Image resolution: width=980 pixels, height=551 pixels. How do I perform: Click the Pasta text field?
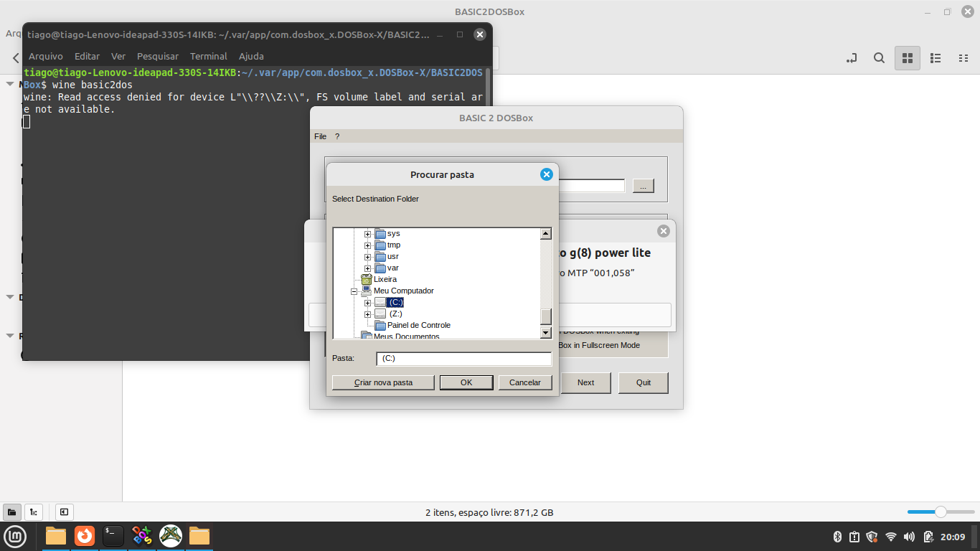[x=463, y=358]
